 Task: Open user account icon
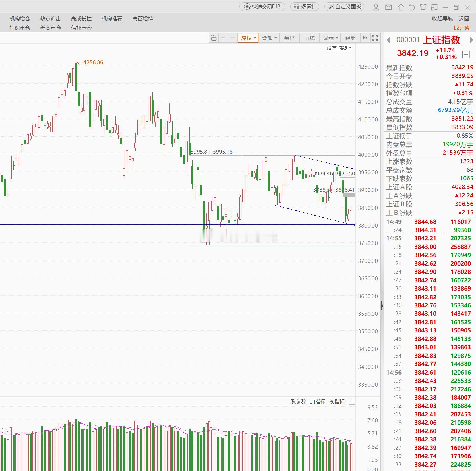click(376, 7)
